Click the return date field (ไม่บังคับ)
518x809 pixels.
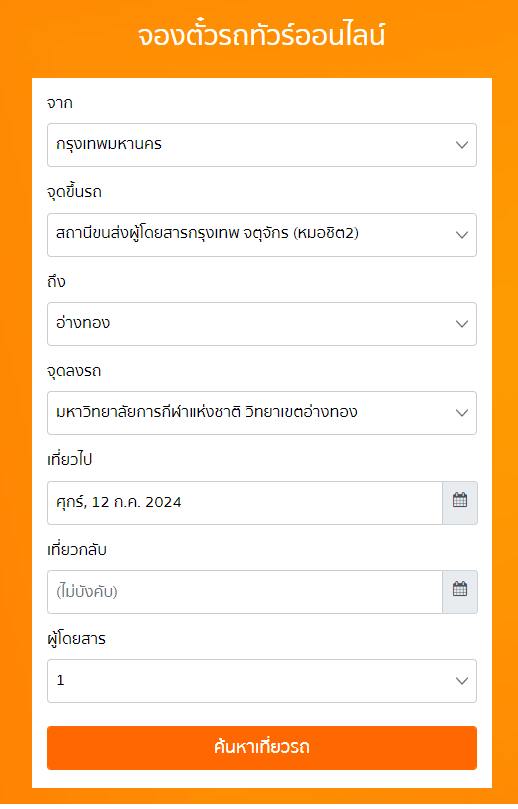(x=245, y=592)
